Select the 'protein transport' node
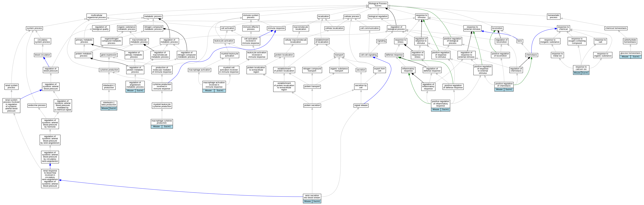The height and width of the screenshot is (205, 644). pos(312,86)
